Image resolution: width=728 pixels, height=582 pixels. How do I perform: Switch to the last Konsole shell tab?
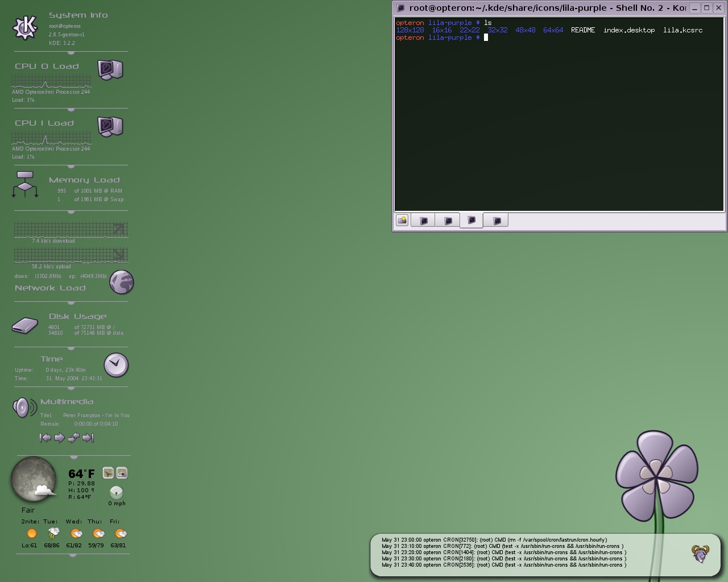click(x=497, y=221)
